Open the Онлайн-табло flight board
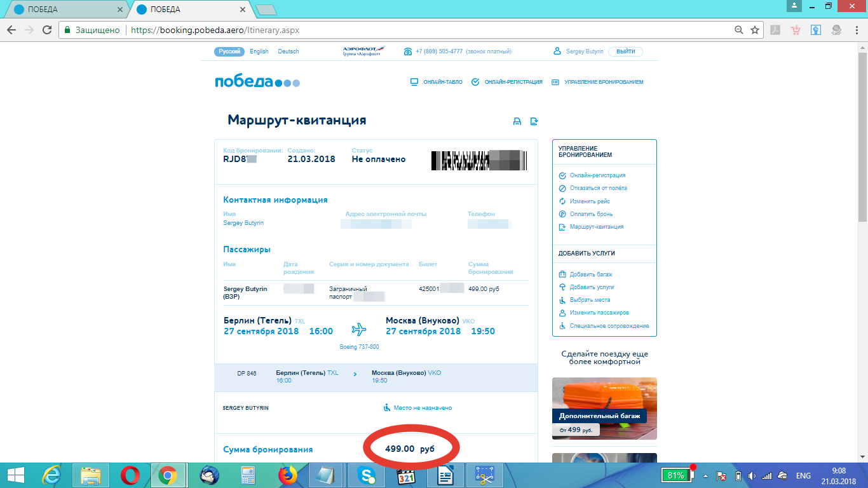The height and width of the screenshot is (488, 868). 436,82
